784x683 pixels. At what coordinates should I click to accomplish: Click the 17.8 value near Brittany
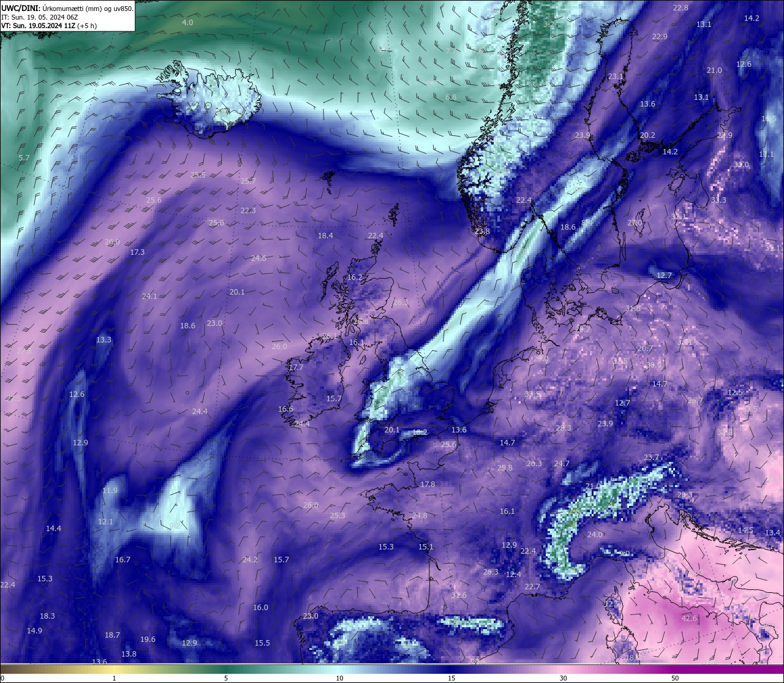coord(428,484)
